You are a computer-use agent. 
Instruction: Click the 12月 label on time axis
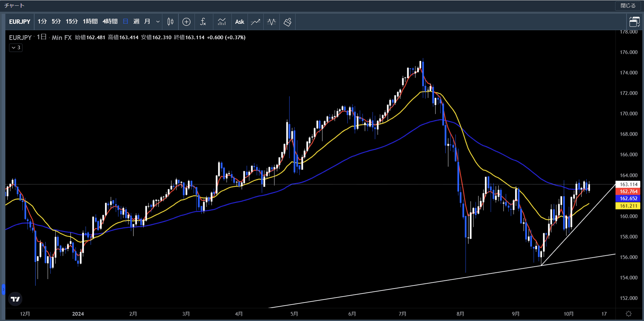point(25,314)
